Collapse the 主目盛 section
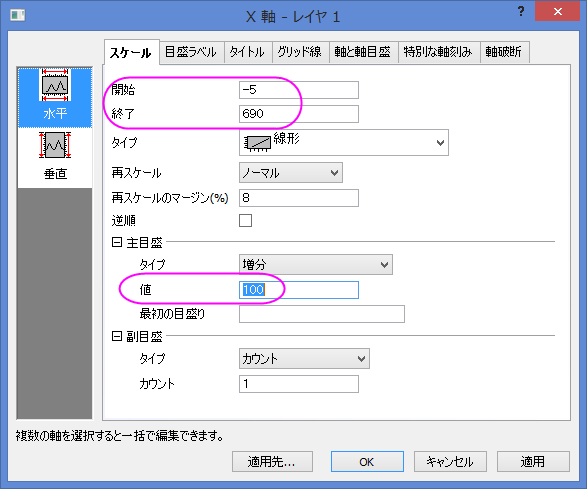 116,243
